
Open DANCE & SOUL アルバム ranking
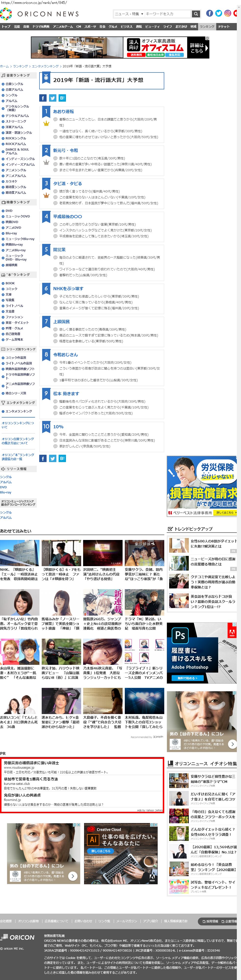pyautogui.click(x=17, y=151)
